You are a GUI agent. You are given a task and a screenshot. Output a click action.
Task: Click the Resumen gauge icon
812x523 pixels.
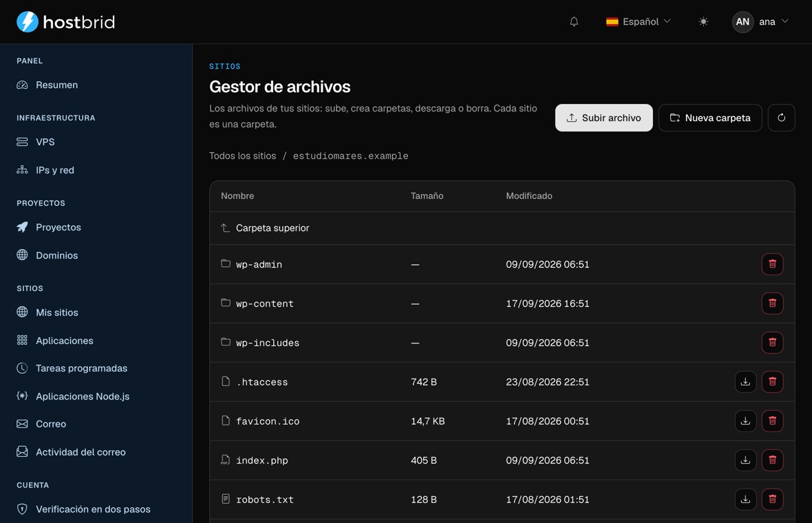coord(22,85)
